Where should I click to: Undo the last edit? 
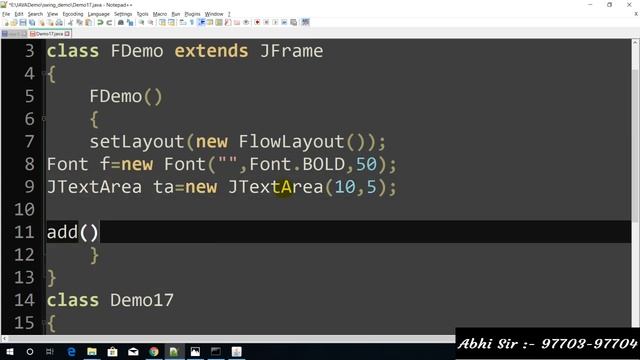100,22
